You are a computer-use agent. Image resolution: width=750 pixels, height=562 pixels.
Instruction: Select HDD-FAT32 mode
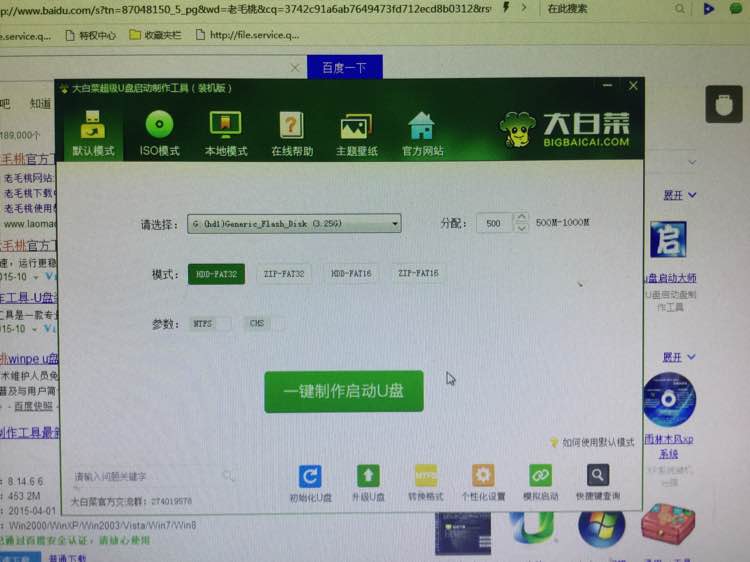pyautogui.click(x=216, y=274)
